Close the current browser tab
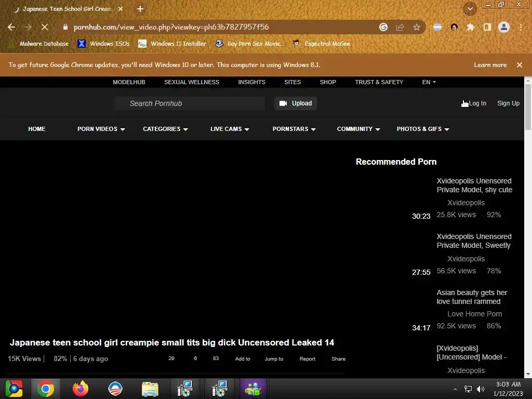532x399 pixels. point(121,9)
